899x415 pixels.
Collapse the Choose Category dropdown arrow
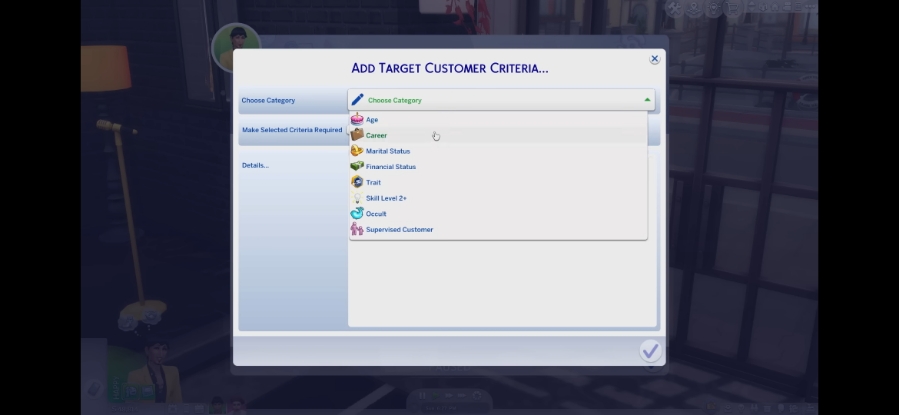pyautogui.click(x=647, y=100)
